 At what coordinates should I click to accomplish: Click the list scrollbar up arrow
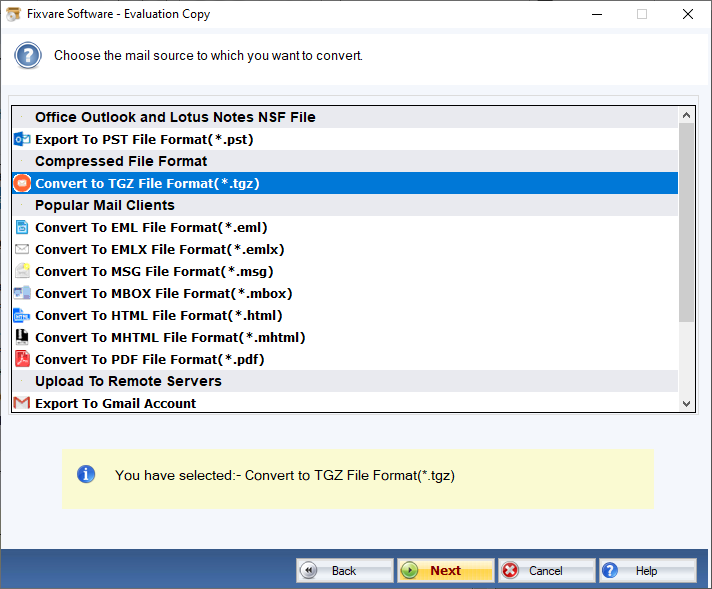(686, 115)
